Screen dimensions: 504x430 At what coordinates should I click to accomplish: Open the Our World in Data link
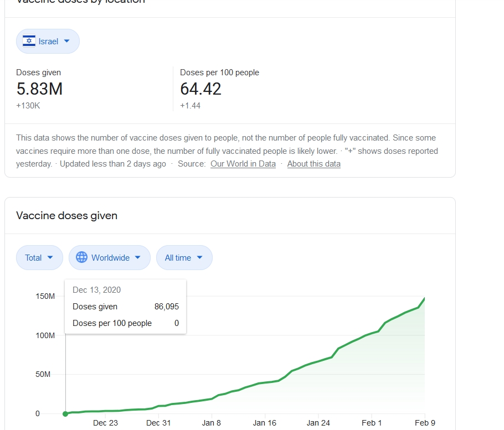[243, 164]
